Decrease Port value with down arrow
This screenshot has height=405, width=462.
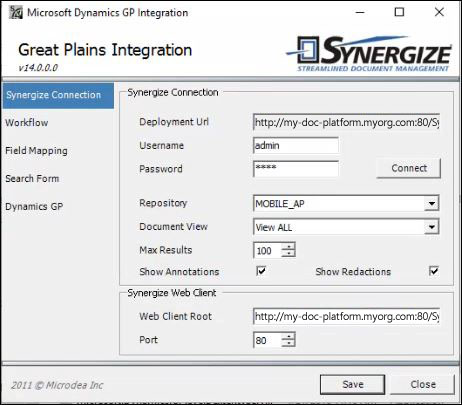click(x=288, y=343)
